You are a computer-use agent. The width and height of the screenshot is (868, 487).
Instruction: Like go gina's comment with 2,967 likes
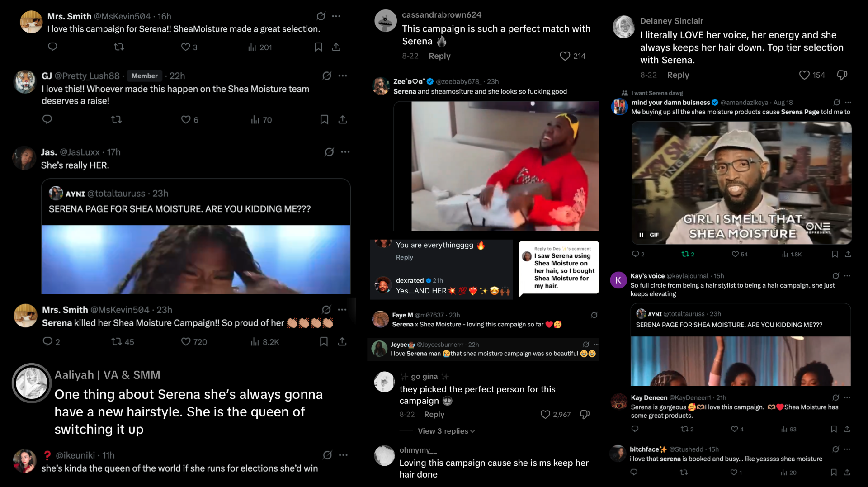pyautogui.click(x=545, y=415)
